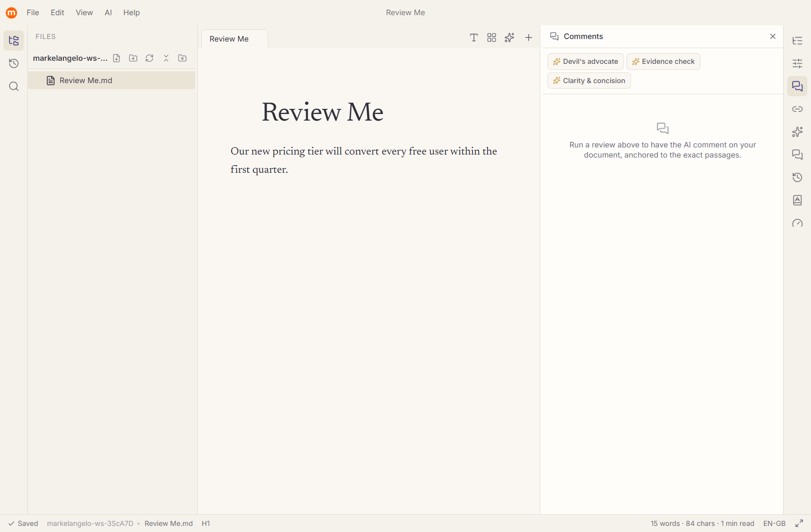The height and width of the screenshot is (532, 811).
Task: Click the AI sparkle icon in the tab bar
Action: pyautogui.click(x=509, y=37)
